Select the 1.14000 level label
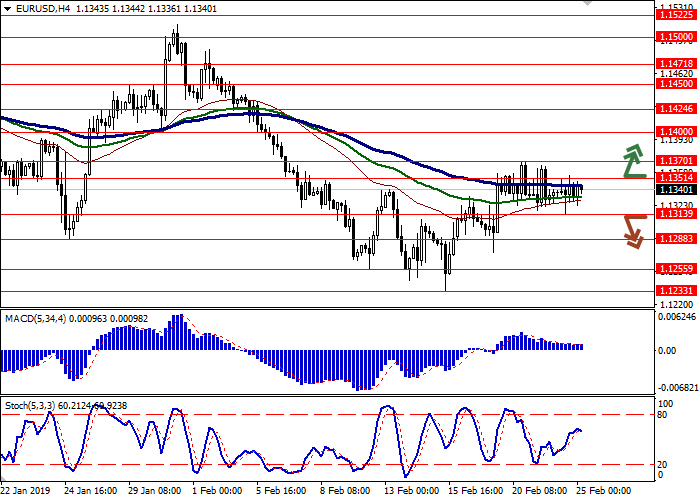Screen dimensions: 700x500 pyautogui.click(x=675, y=131)
